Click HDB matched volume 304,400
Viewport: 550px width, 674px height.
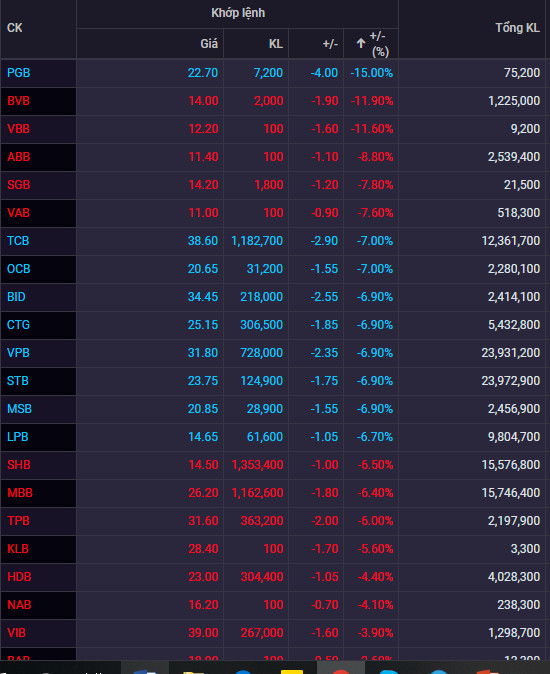[262, 576]
